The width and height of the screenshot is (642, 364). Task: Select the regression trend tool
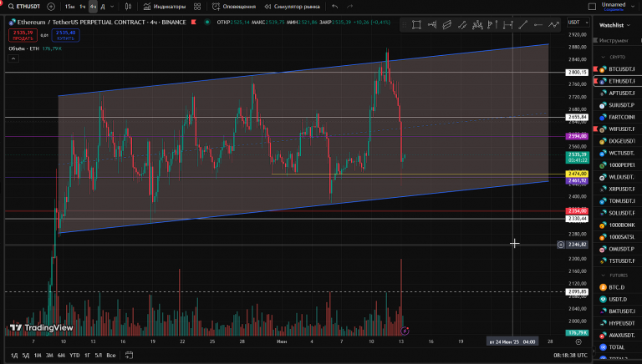(462, 25)
